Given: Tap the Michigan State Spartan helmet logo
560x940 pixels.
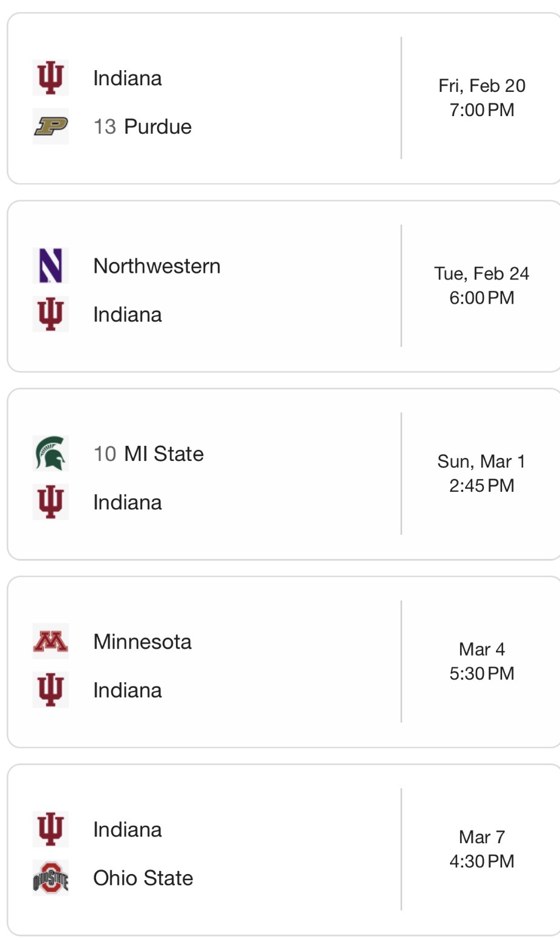Looking at the screenshot, I should click(51, 453).
